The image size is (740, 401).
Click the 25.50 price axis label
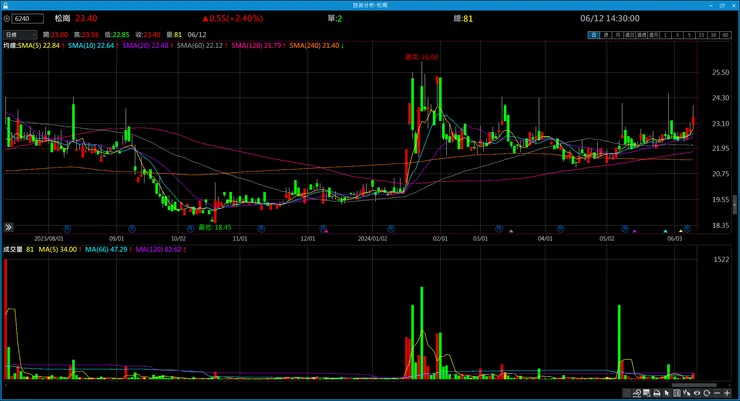(721, 73)
